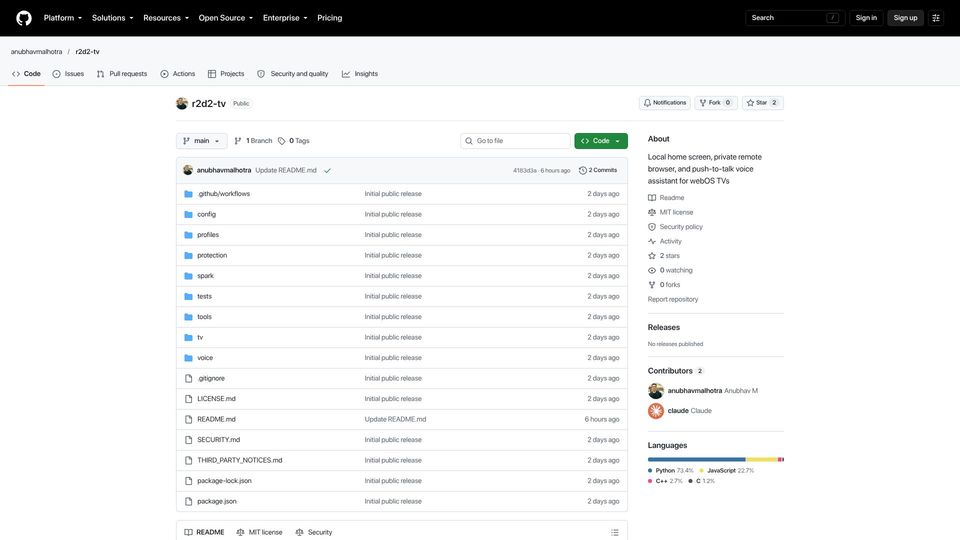Open the Platform menu
Viewport: 960px width, 540px height.
pos(62,18)
